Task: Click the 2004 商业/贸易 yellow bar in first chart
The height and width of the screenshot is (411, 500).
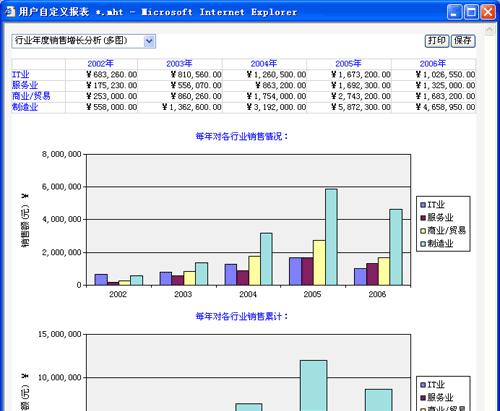Action: (x=254, y=271)
